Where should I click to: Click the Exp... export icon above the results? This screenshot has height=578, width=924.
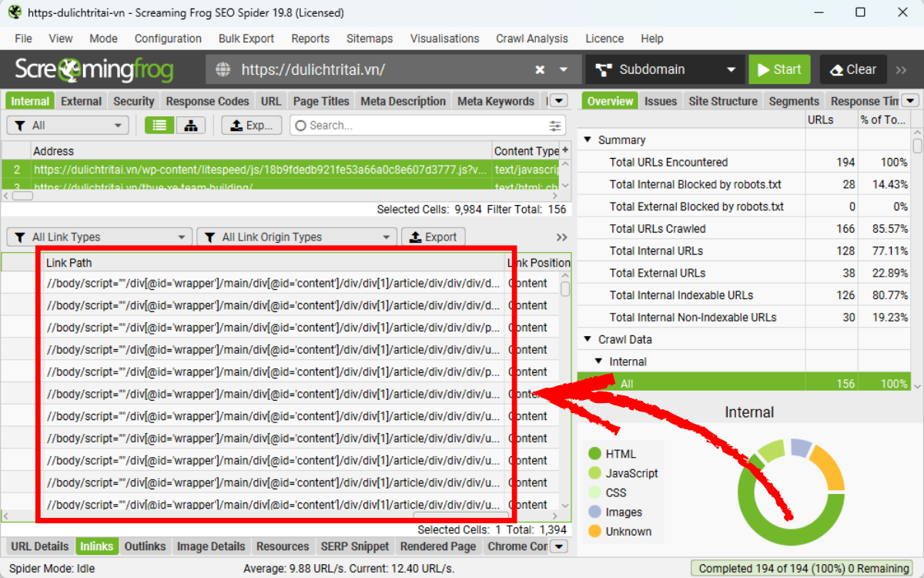coord(251,125)
